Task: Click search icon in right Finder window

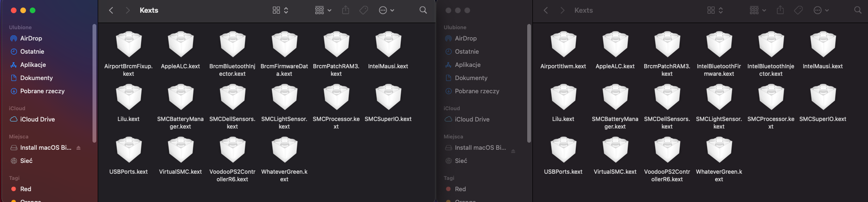Action: coord(858,10)
